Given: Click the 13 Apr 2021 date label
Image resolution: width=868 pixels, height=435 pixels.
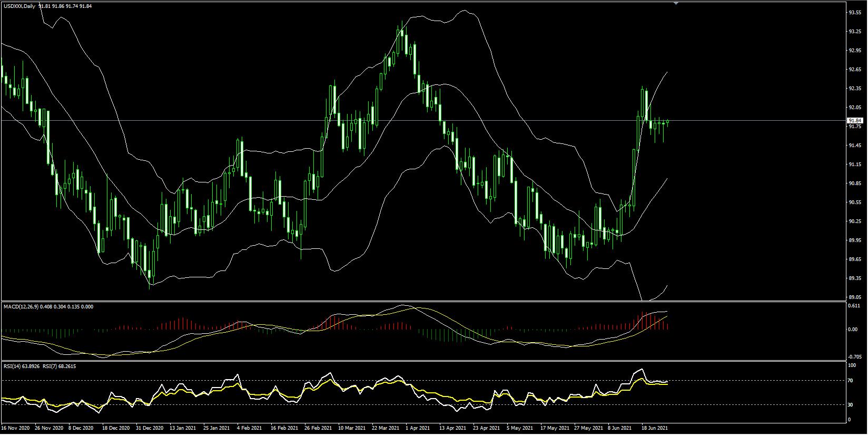Looking at the screenshot, I should point(452,428).
